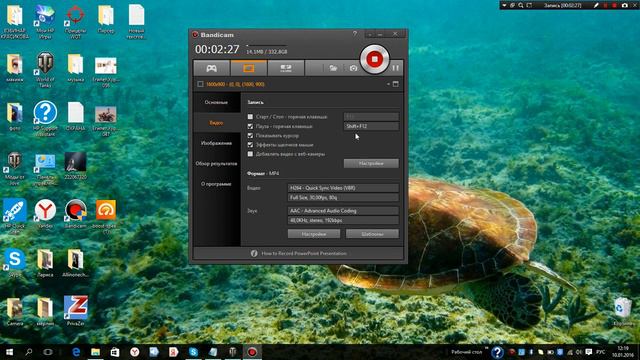Open Skype desktop shortcut
This screenshot has height=360, width=640.
[x=15, y=262]
